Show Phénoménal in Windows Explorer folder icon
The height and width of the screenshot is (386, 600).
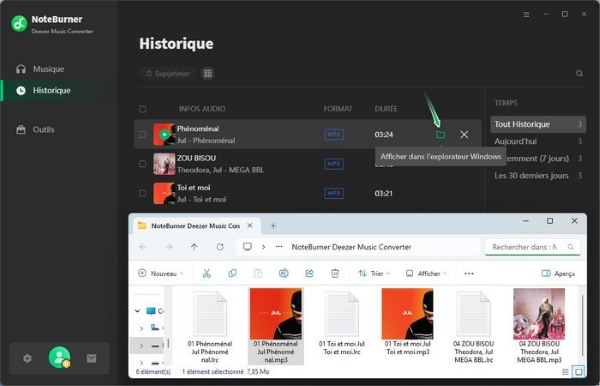pyautogui.click(x=440, y=135)
